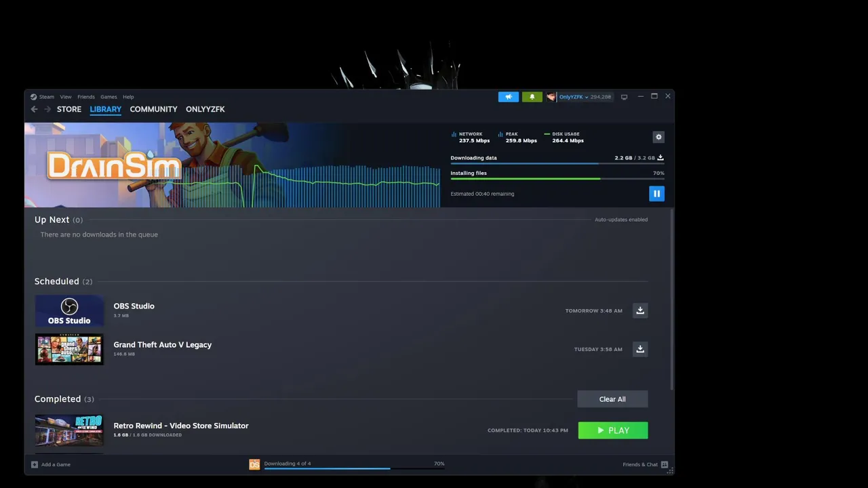Screen dimensions: 868x488
Task: Click the Add a Game label
Action: point(56,464)
